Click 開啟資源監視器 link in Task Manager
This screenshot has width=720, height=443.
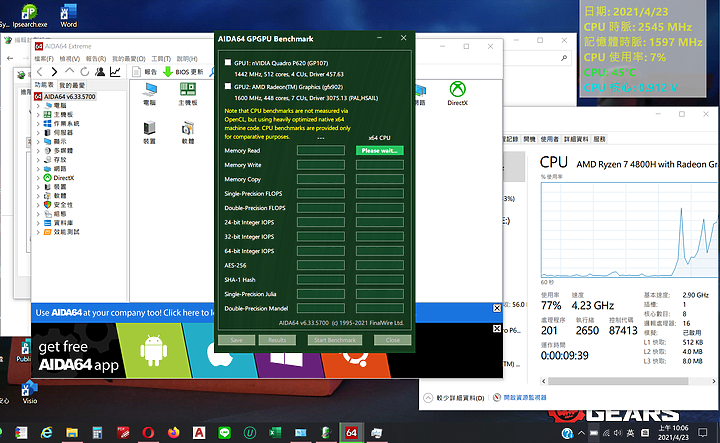coord(525,398)
